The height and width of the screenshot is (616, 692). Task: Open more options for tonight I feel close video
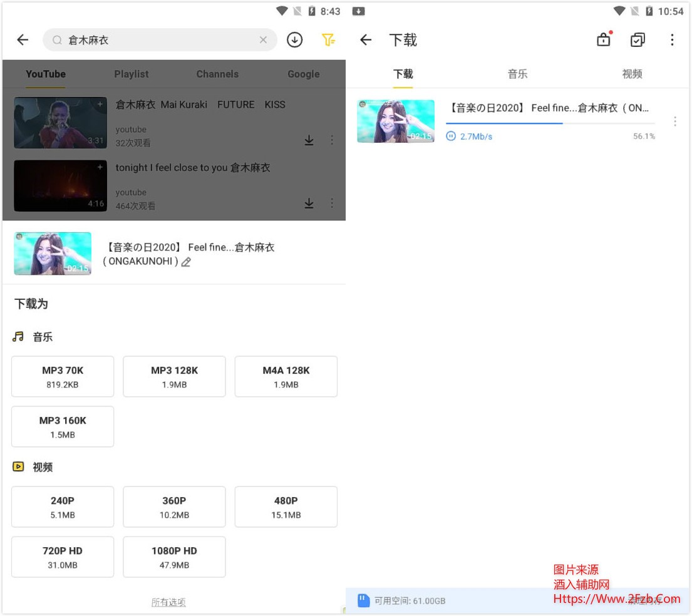pos(332,203)
